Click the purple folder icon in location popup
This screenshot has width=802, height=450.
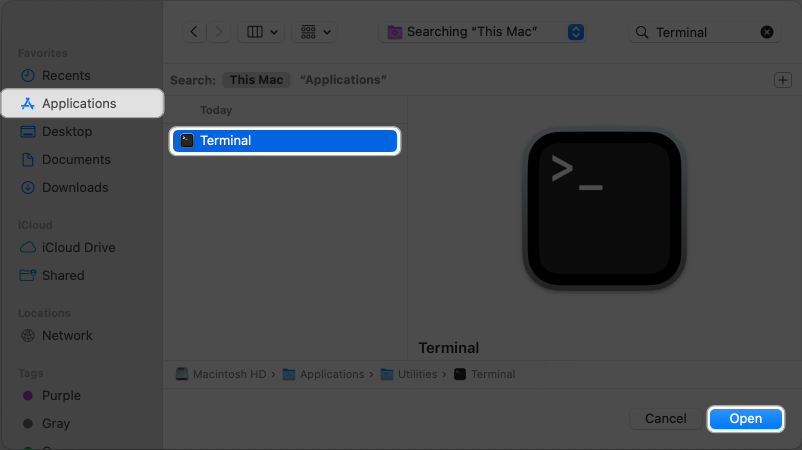(394, 32)
